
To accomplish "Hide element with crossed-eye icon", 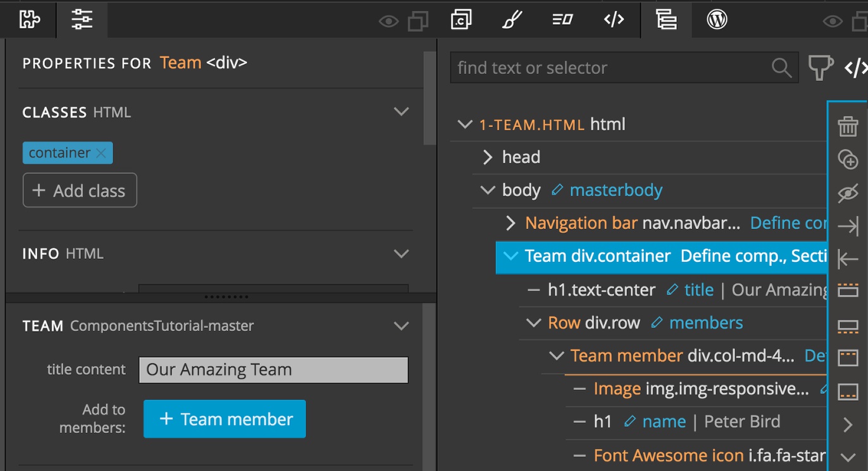I will pos(848,192).
